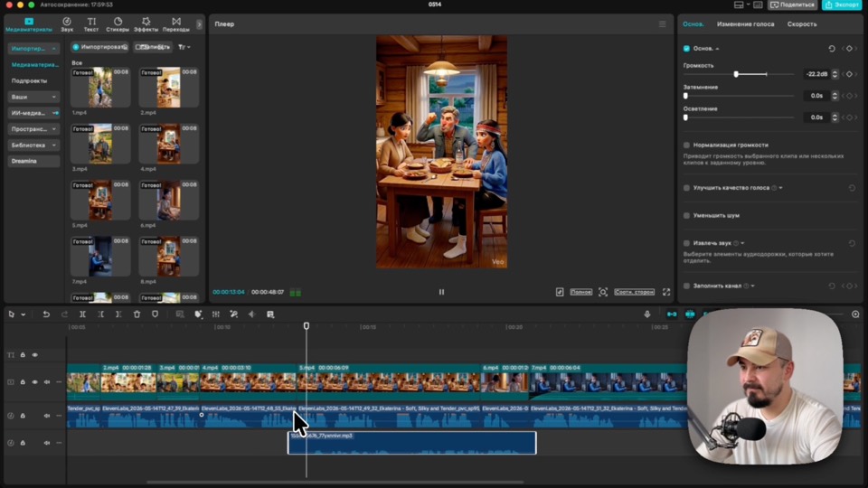Expand the Улучшить качество голоса options arrow
Viewport: 868px width, 488px height.
click(x=780, y=188)
